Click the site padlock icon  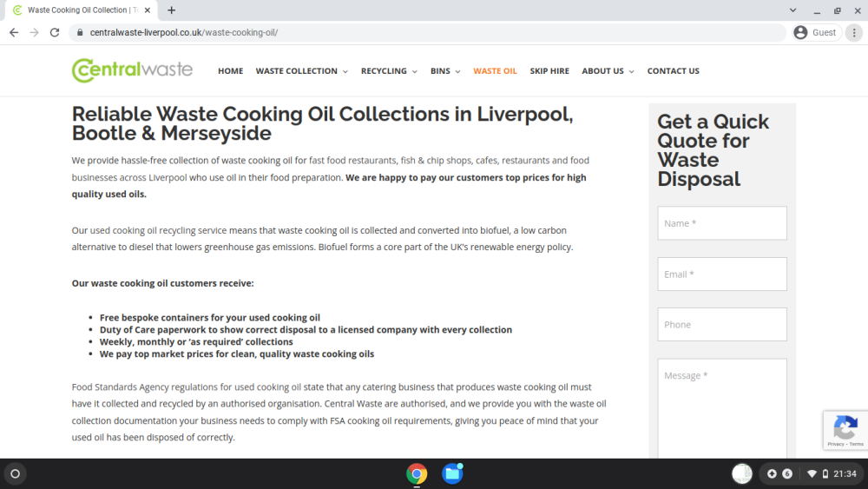[x=80, y=33]
